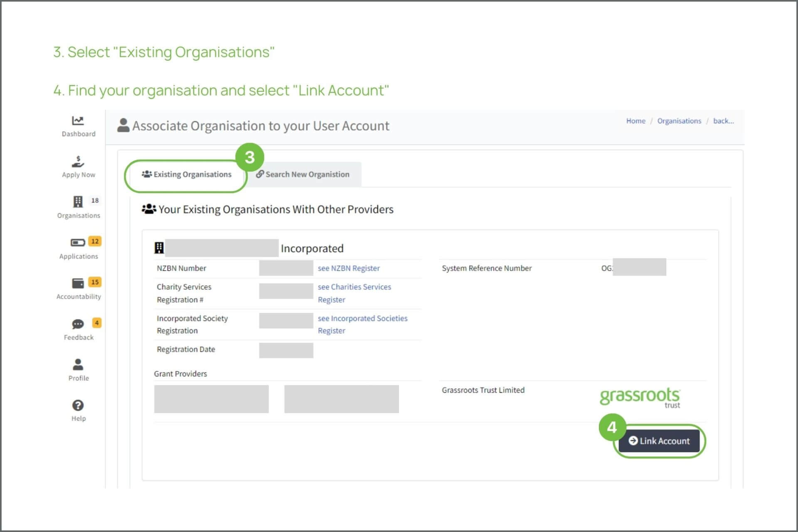This screenshot has height=532, width=798.
Task: Click the Apply Now label in sidebar
Action: (x=79, y=175)
